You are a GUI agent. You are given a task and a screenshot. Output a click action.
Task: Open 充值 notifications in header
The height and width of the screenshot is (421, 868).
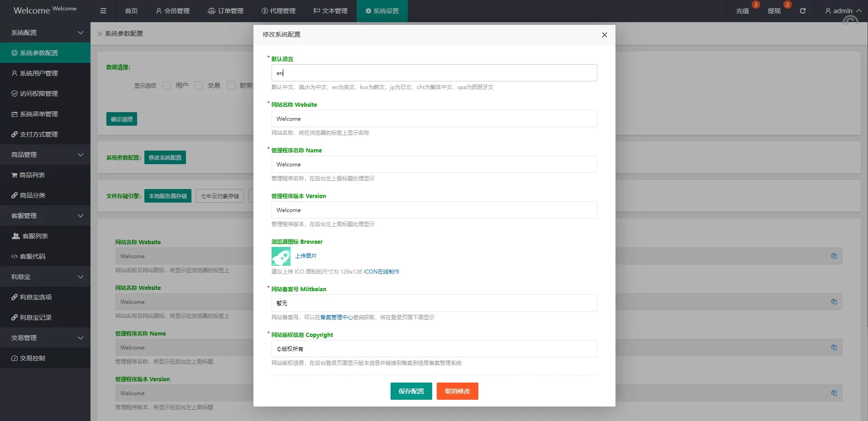[x=742, y=11]
